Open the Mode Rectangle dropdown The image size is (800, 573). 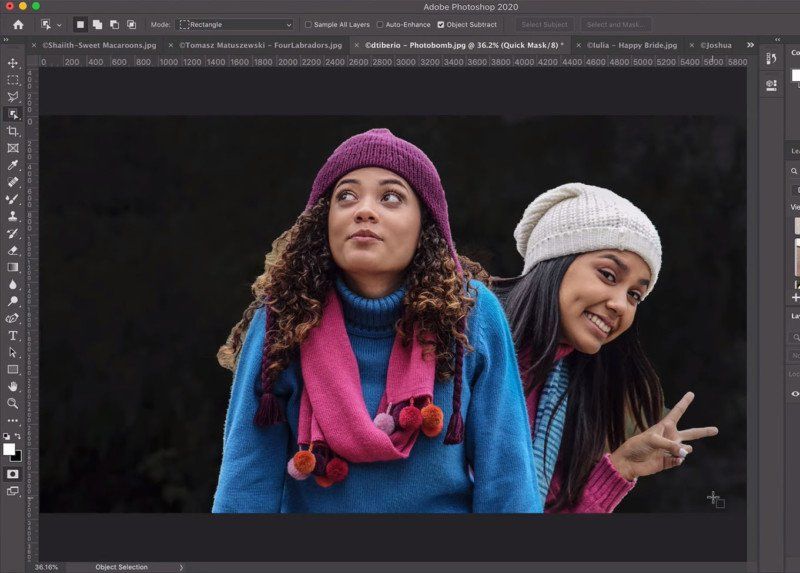click(235, 24)
